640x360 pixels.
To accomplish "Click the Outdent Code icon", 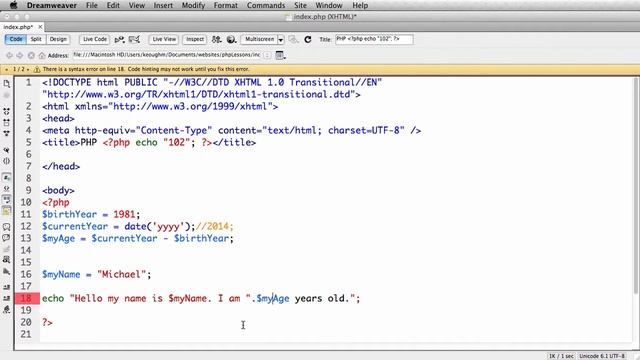I will click(7, 298).
